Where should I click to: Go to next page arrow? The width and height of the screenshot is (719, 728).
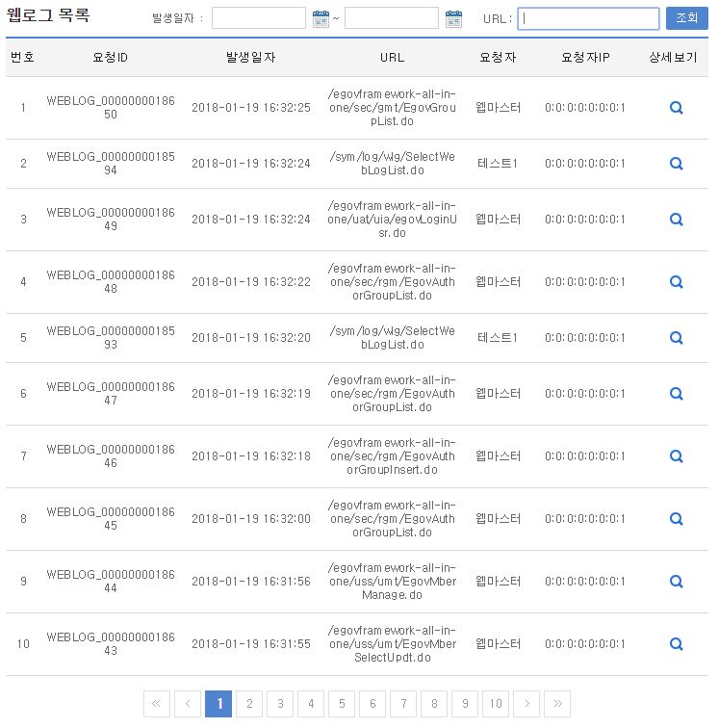point(526,704)
